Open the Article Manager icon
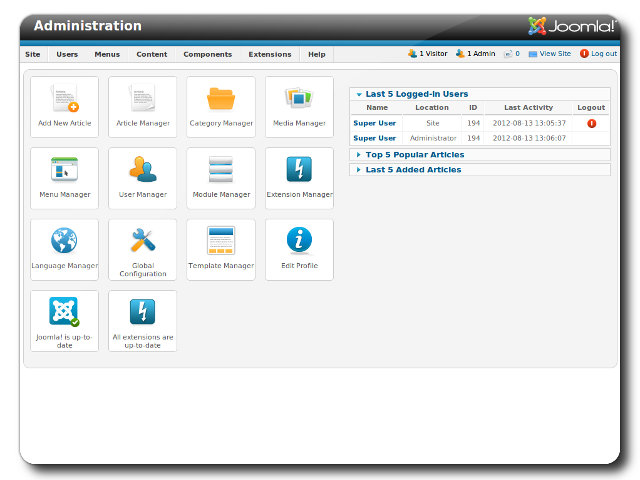Image resolution: width=640 pixels, height=480 pixels. click(143, 100)
